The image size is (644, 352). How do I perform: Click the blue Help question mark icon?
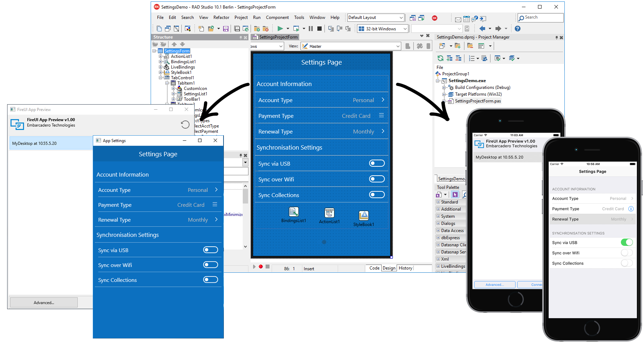point(517,29)
